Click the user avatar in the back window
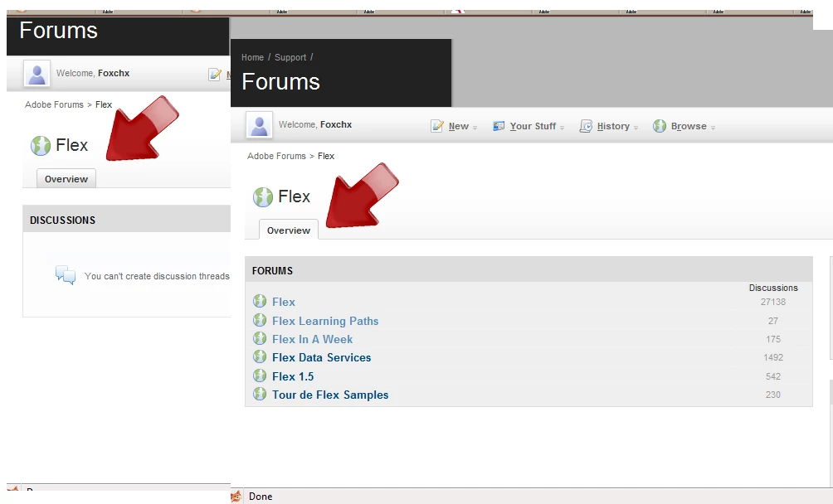This screenshot has width=833, height=504. click(x=37, y=73)
